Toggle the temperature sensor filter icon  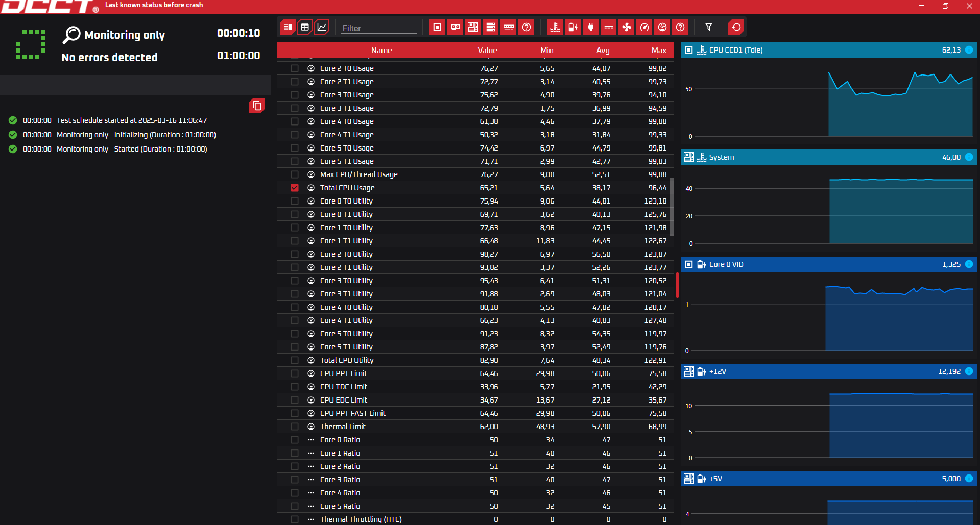[555, 27]
